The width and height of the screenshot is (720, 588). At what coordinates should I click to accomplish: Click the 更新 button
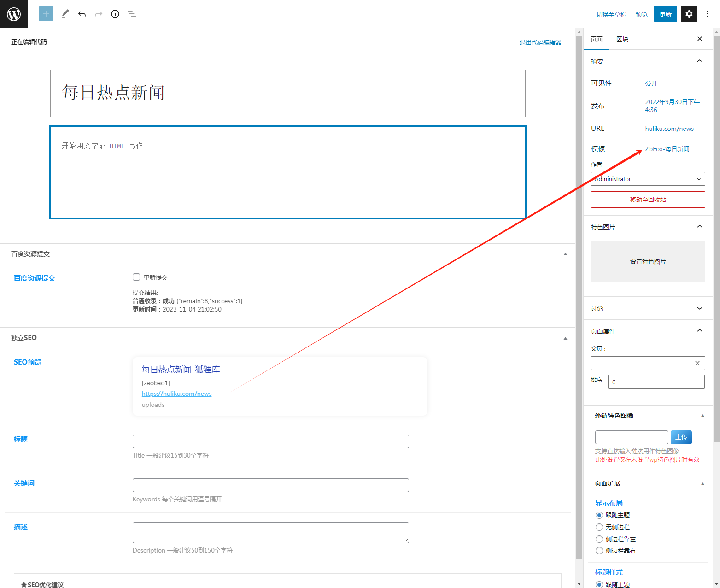(x=665, y=14)
